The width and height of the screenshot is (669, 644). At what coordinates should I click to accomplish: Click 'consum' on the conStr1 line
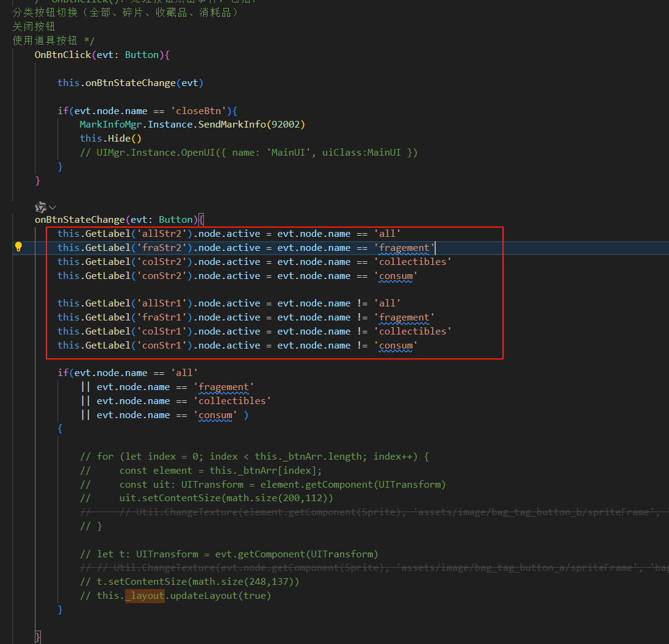point(396,346)
